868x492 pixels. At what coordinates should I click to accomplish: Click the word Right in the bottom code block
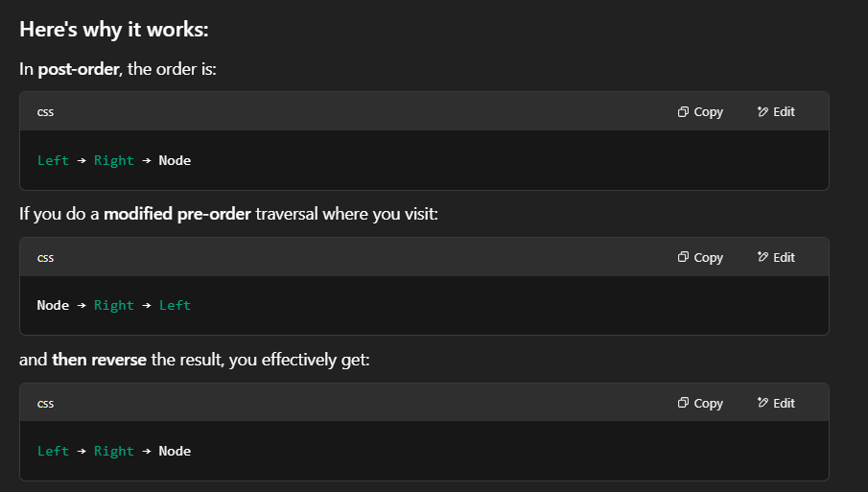coord(113,451)
